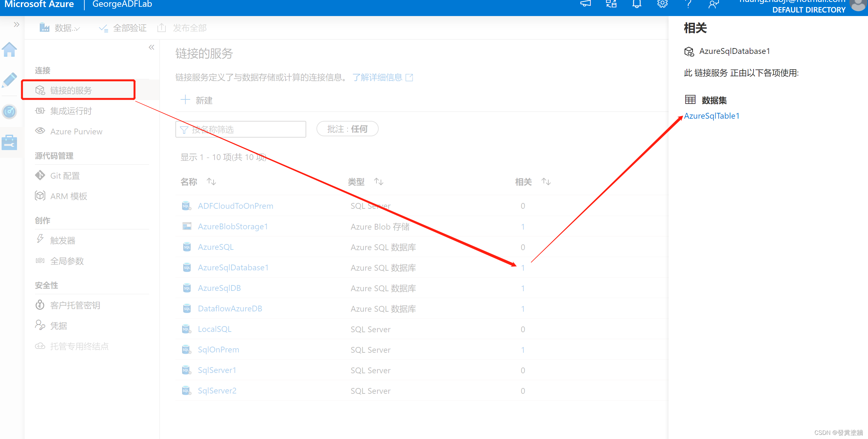Click the notifications bell icon

click(636, 4)
